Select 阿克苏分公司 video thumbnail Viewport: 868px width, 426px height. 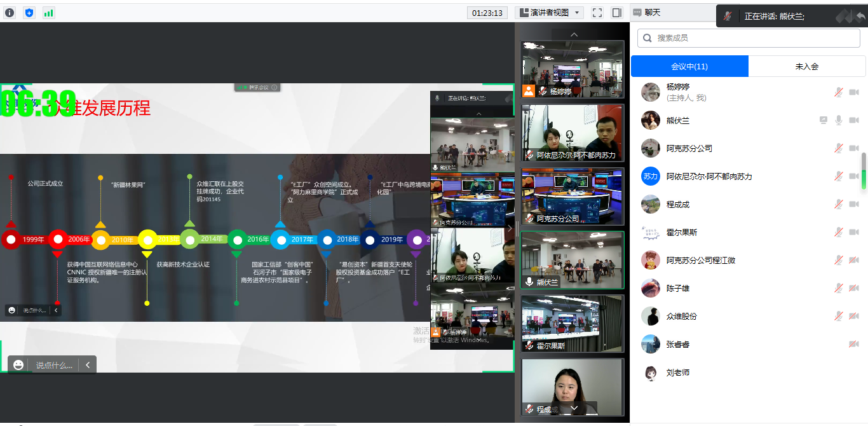coord(573,196)
